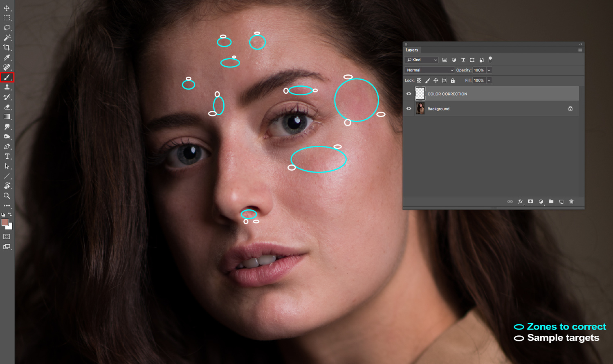Image resolution: width=613 pixels, height=364 pixels.
Task: Toggle visibility of the Background layer
Action: point(409,109)
